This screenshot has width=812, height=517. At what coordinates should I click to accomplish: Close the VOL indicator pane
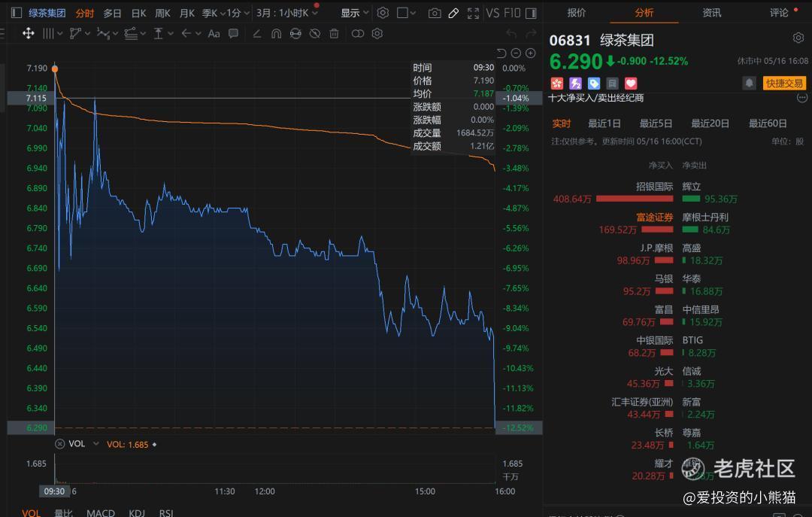tap(59, 444)
